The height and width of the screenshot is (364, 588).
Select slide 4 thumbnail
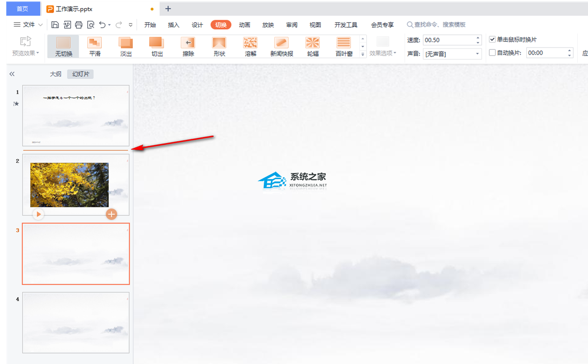point(76,323)
